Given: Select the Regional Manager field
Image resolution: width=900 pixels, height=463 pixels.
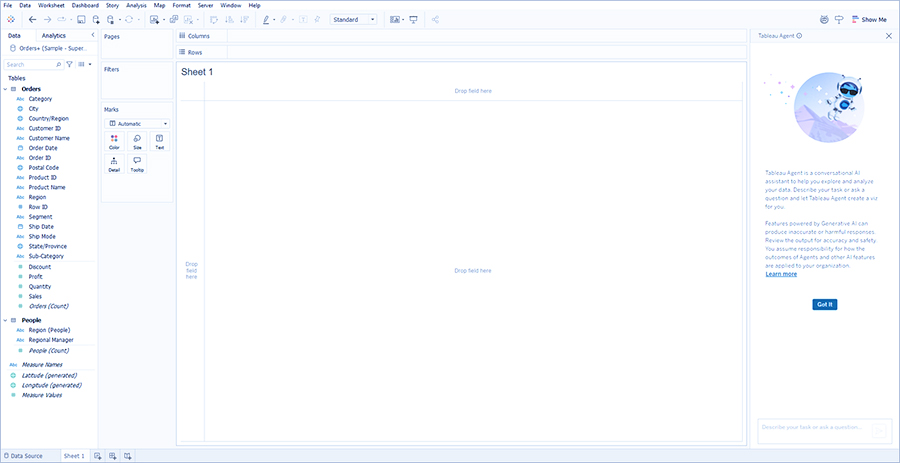Looking at the screenshot, I should point(51,340).
